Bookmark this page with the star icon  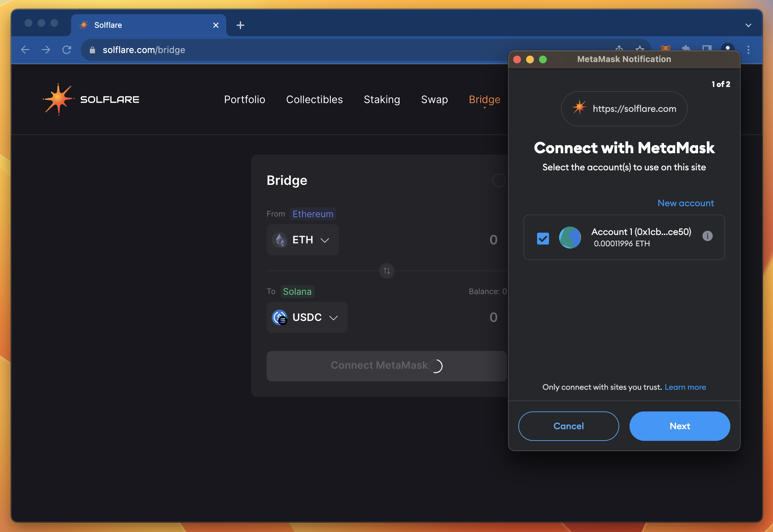coord(640,48)
